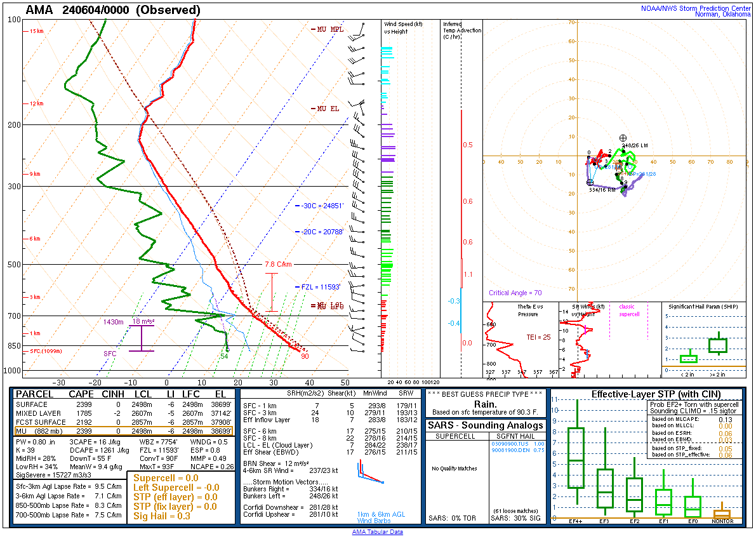Click the EF4+ box plot
The width and height of the screenshot is (756, 539).
coord(576,458)
